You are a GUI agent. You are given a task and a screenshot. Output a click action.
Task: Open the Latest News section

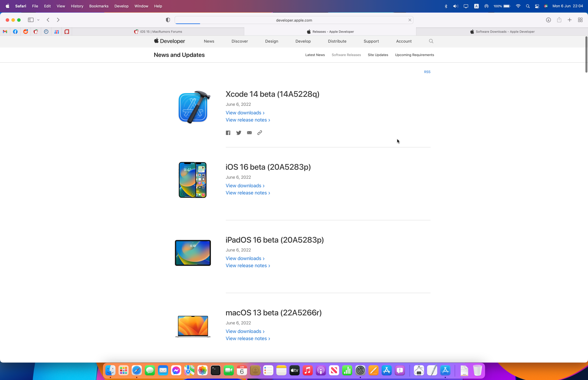[315, 55]
